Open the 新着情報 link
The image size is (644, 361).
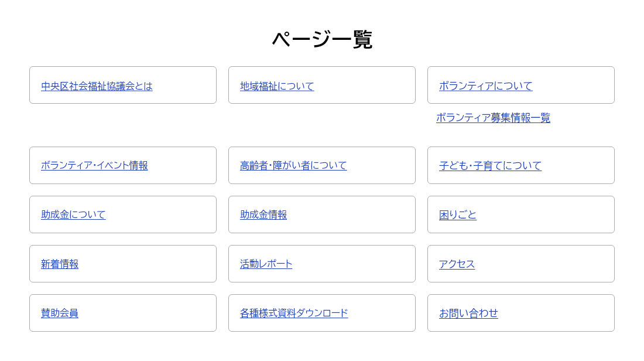coord(60,264)
